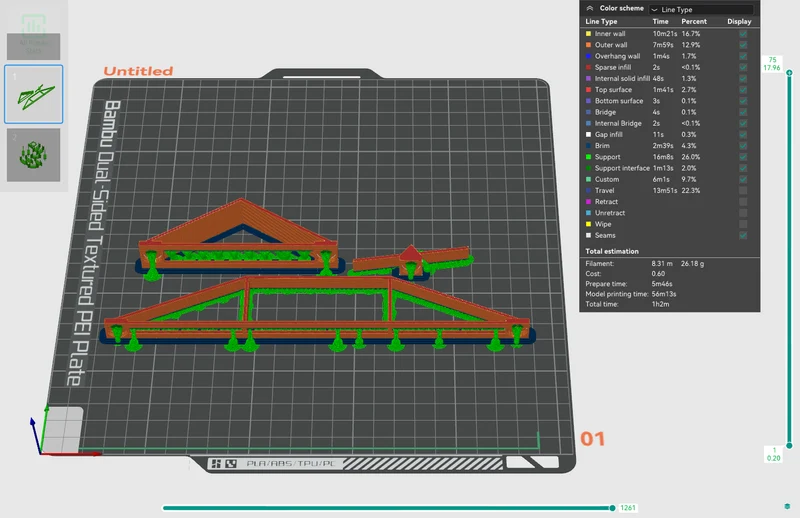Enable Travel moves display checkbox
This screenshot has width=800, height=518.
[x=743, y=190]
